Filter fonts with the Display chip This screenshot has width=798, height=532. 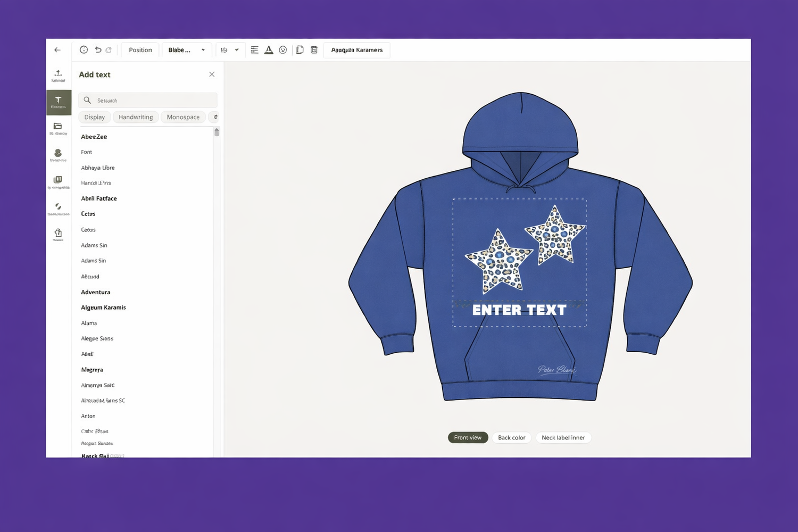94,117
